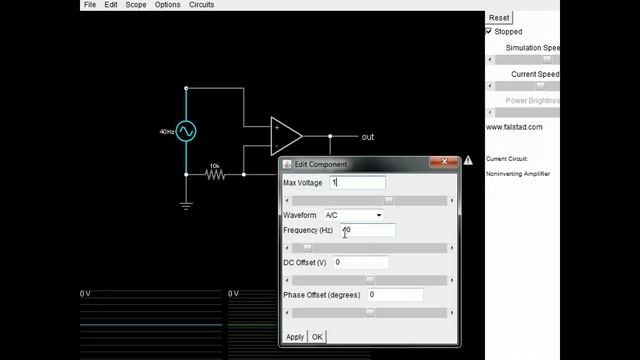Click right arrow of Frequency slider

pyautogui.click(x=452, y=248)
